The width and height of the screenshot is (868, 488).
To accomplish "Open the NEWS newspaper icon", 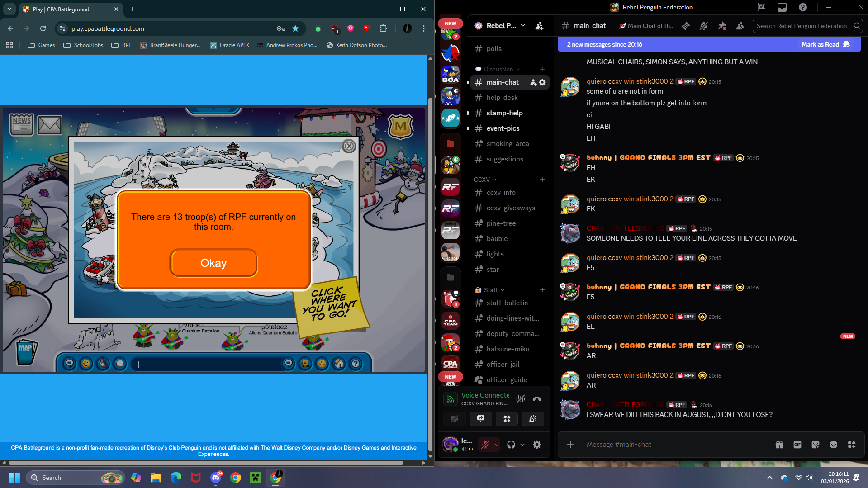I will [22, 124].
